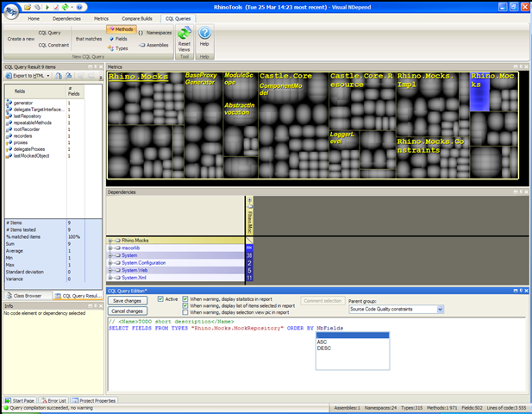This screenshot has width=532, height=414.
Task: Click the Save changes button
Action: pyautogui.click(x=128, y=301)
